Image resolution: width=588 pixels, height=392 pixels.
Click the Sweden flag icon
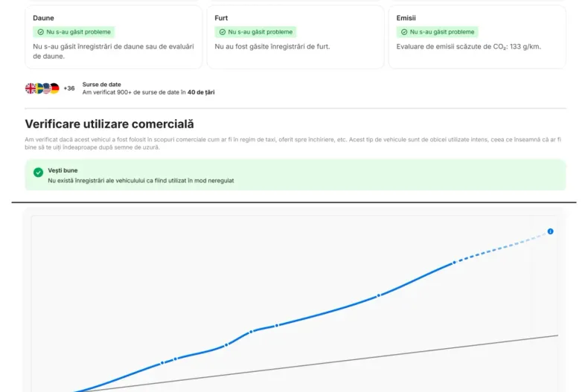[x=39, y=89]
